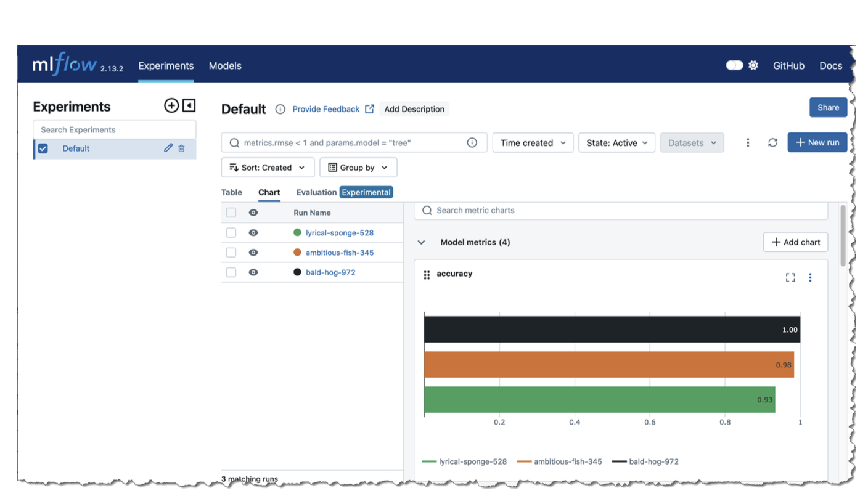Click the New run button
Viewport: 868px width, 504px height.
click(x=817, y=142)
